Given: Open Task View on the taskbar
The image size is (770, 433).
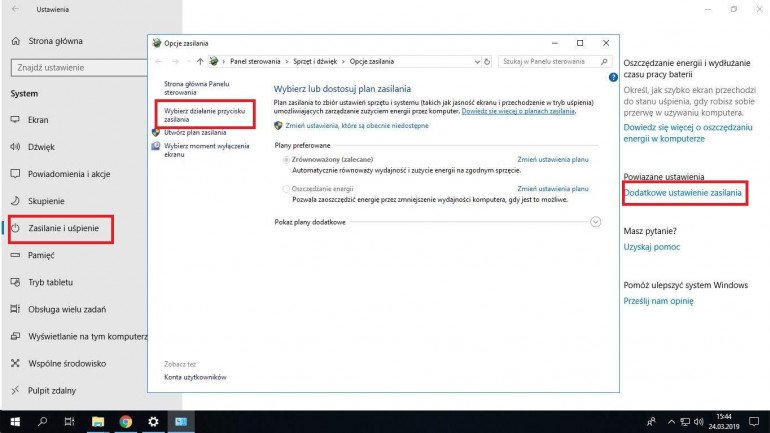Looking at the screenshot, I should point(69,422).
